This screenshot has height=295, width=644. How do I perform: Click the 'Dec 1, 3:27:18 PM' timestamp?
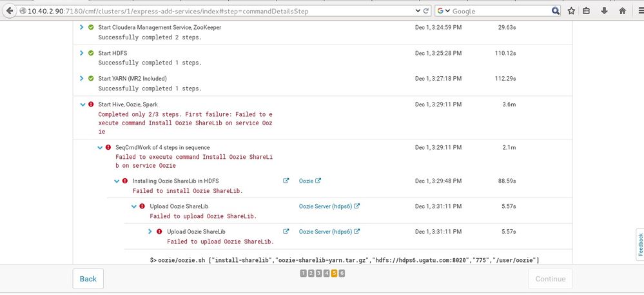pos(438,78)
